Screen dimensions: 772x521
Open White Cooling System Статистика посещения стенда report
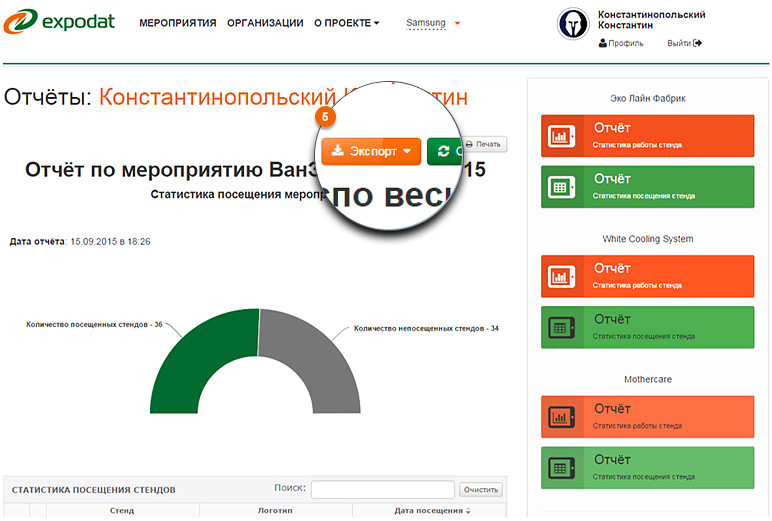pyautogui.click(x=647, y=327)
